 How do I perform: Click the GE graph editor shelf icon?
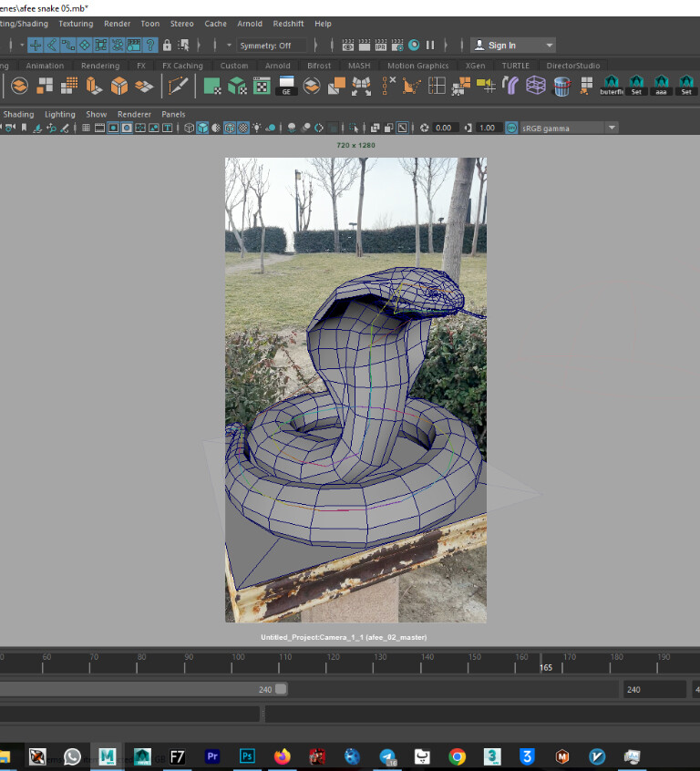tap(286, 87)
